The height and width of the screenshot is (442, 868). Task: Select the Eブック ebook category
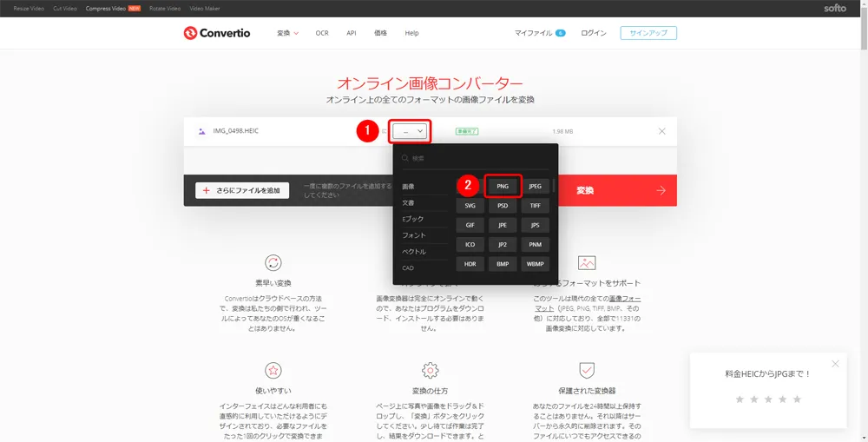tap(412, 219)
